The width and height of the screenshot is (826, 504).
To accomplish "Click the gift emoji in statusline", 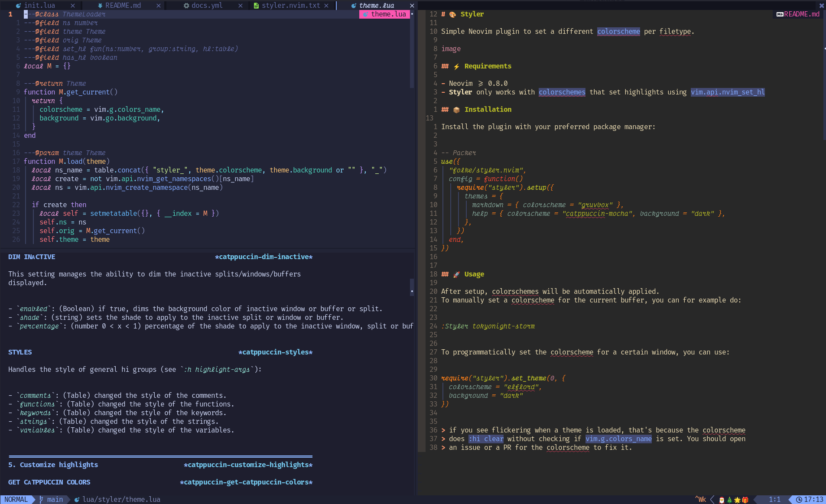I will 745,500.
